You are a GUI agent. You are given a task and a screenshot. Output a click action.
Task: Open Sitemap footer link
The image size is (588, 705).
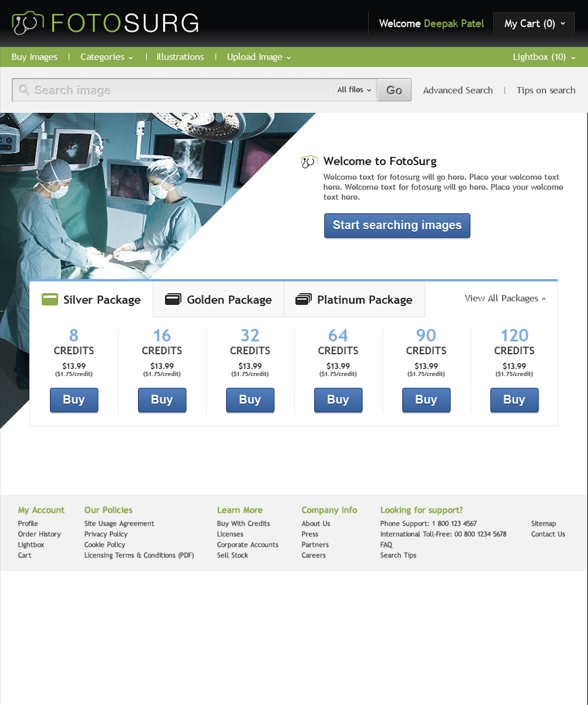coord(543,524)
